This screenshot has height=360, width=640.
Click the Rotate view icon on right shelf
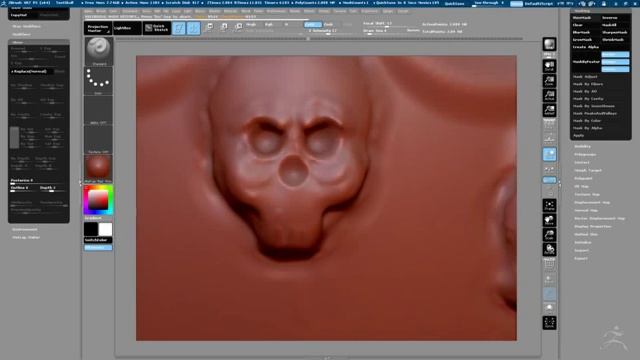[549, 250]
